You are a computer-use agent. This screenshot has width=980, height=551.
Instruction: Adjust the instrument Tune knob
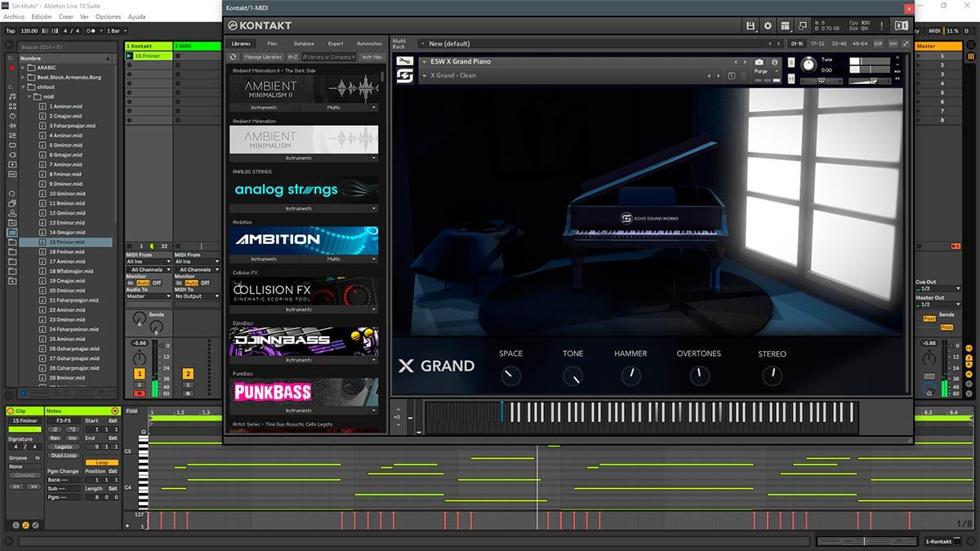[x=808, y=64]
